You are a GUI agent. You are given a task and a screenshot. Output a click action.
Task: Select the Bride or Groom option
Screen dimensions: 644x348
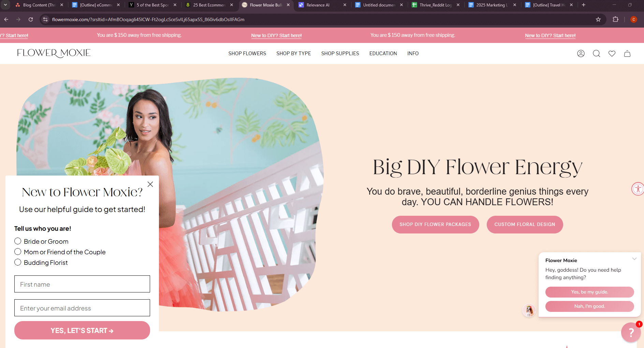pyautogui.click(x=18, y=241)
